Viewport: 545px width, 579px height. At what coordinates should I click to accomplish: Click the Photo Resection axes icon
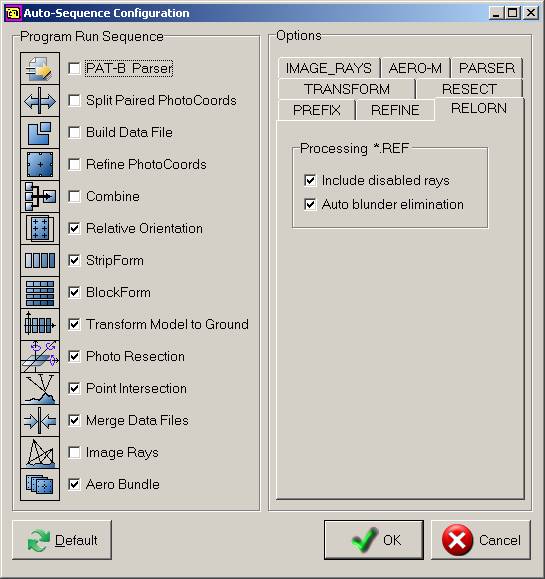(40, 356)
